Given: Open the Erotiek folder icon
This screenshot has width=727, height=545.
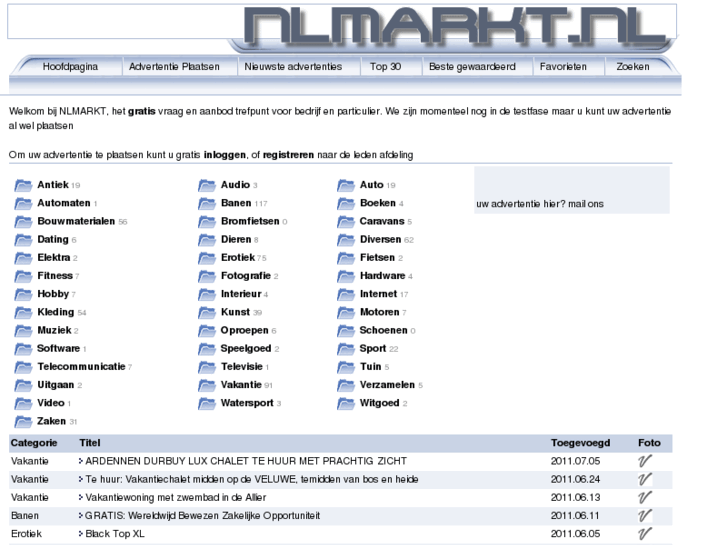Looking at the screenshot, I should click(207, 258).
